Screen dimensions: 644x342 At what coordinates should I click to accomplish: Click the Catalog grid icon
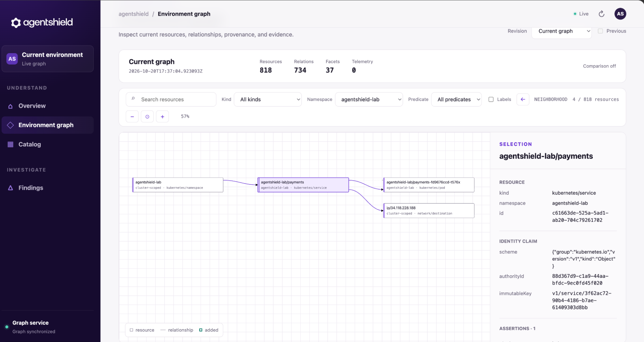[x=10, y=144]
